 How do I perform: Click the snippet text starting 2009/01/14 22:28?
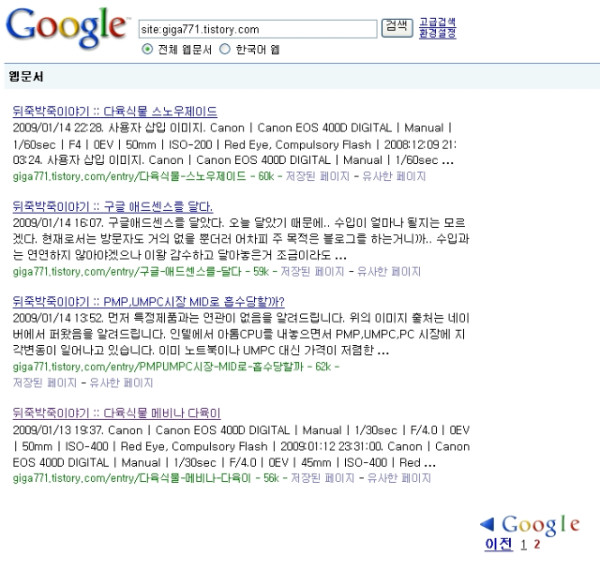click(x=235, y=144)
